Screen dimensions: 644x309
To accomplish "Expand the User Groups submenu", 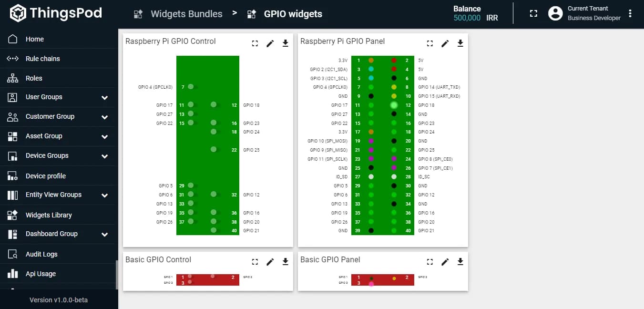I will [104, 97].
